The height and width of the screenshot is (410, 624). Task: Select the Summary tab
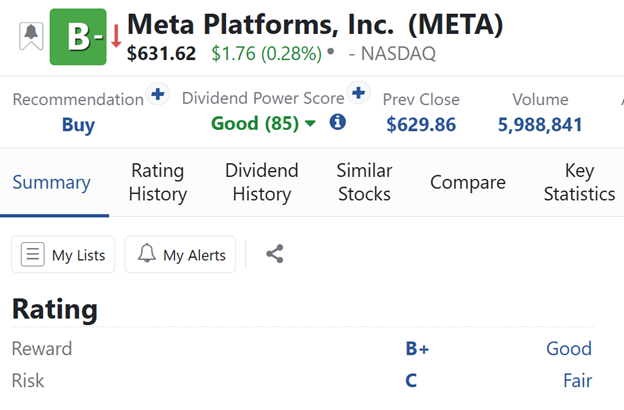51,182
